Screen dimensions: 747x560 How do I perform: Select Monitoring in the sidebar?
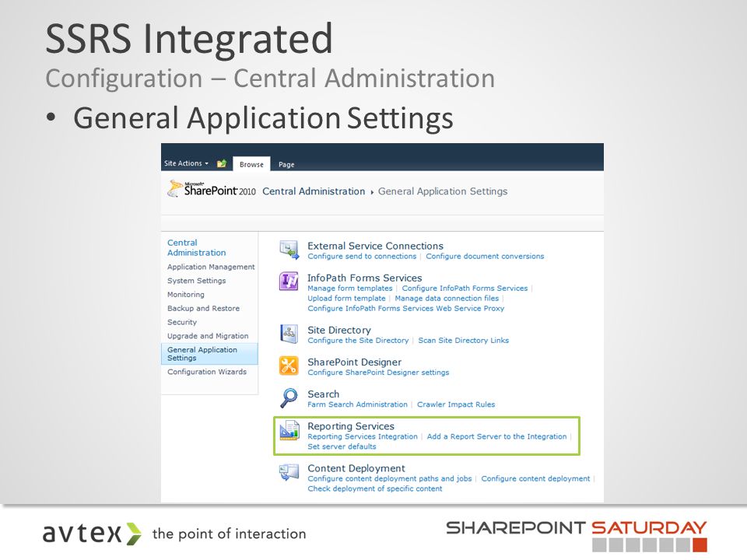coord(186,295)
